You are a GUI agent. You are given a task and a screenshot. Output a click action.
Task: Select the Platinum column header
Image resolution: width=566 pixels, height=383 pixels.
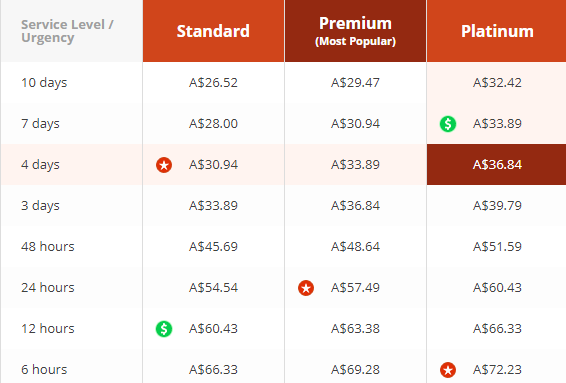point(497,31)
